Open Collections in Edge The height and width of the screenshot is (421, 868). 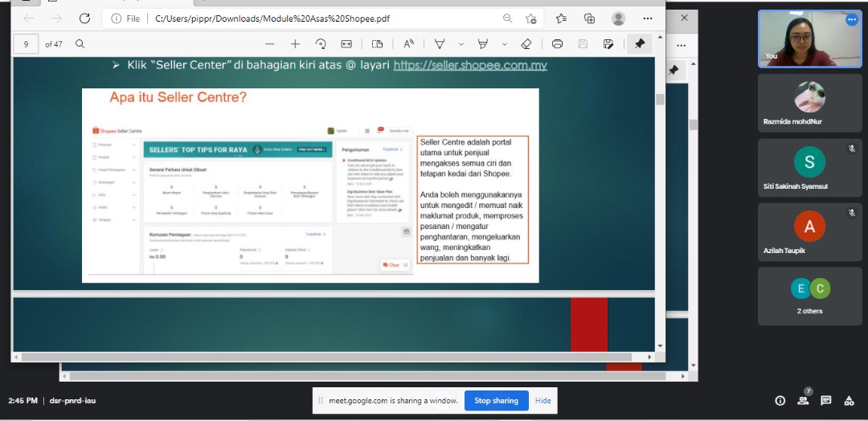tap(589, 18)
